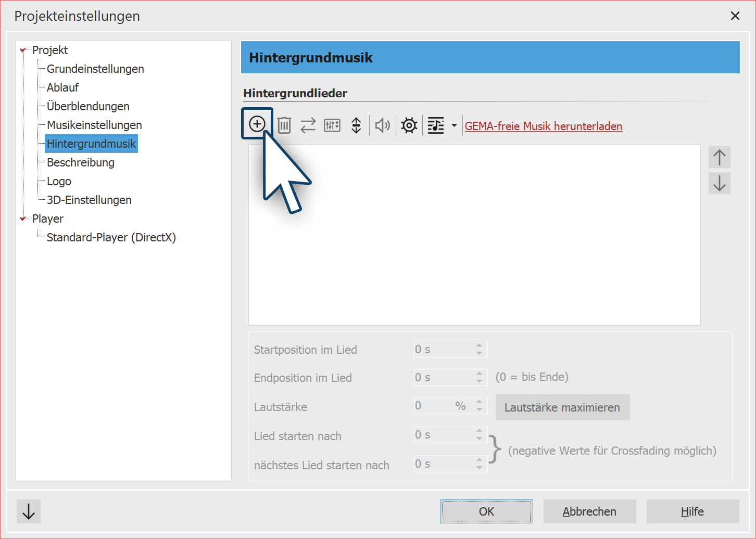Viewport: 756px width, 539px height.
Task: Open dropdown arrow next to music list icon
Action: (454, 125)
